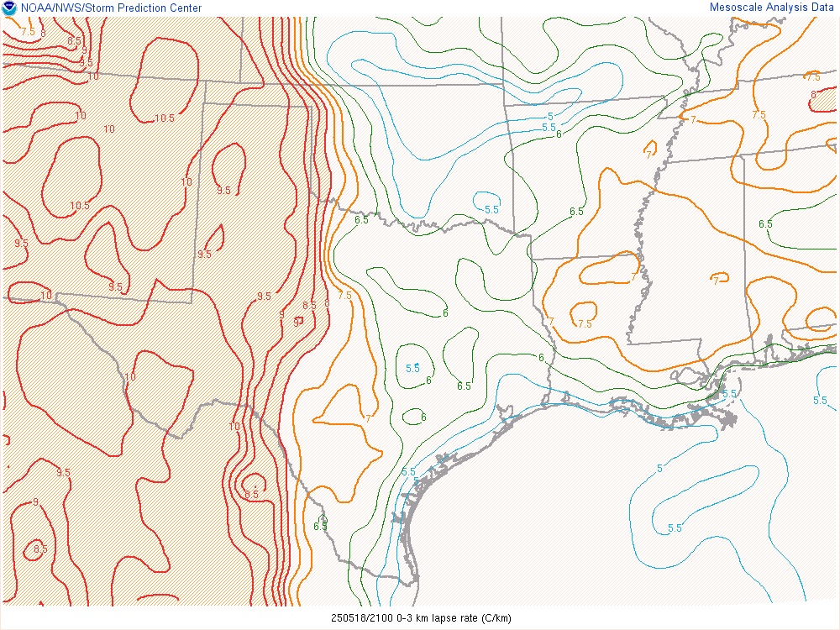Select the 0-3 km lapse rate caption
Screen dimensions: 840x630
tap(420, 618)
